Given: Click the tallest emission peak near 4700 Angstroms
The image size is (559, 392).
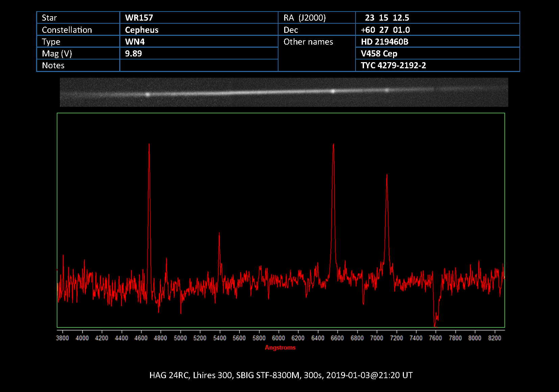Looking at the screenshot, I should (x=149, y=145).
